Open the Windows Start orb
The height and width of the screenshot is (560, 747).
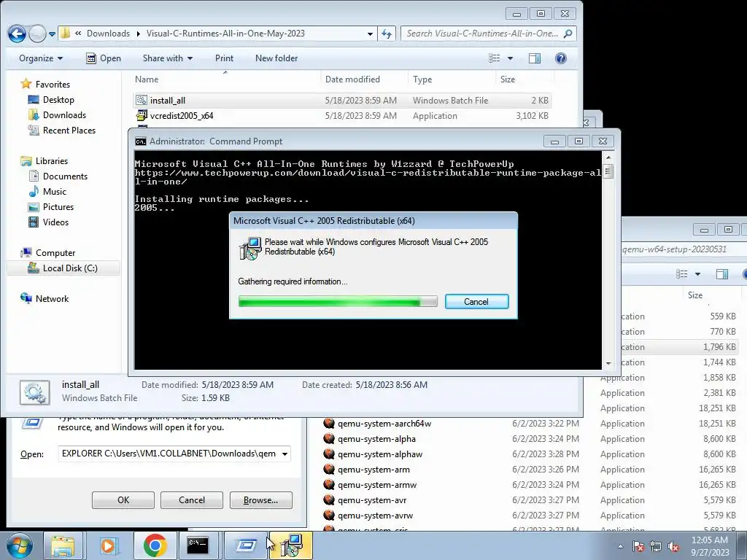pos(19,545)
